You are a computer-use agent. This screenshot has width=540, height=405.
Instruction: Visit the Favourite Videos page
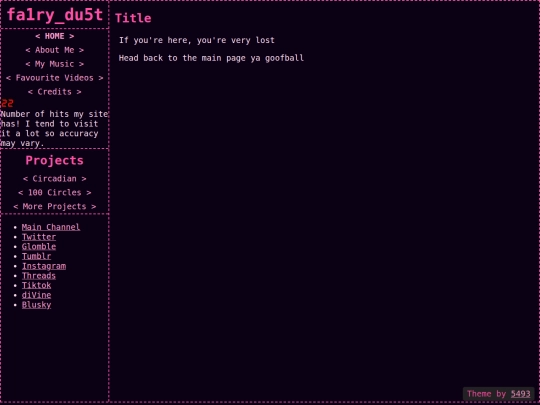click(x=54, y=78)
